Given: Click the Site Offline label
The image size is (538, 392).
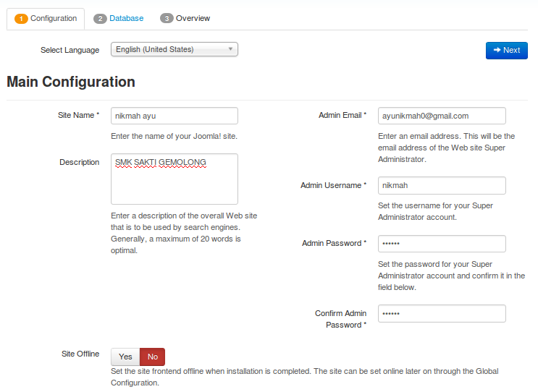Looking at the screenshot, I should point(80,354).
